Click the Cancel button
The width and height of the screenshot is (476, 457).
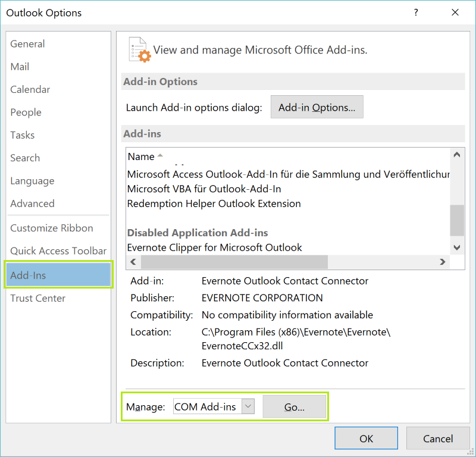click(438, 439)
